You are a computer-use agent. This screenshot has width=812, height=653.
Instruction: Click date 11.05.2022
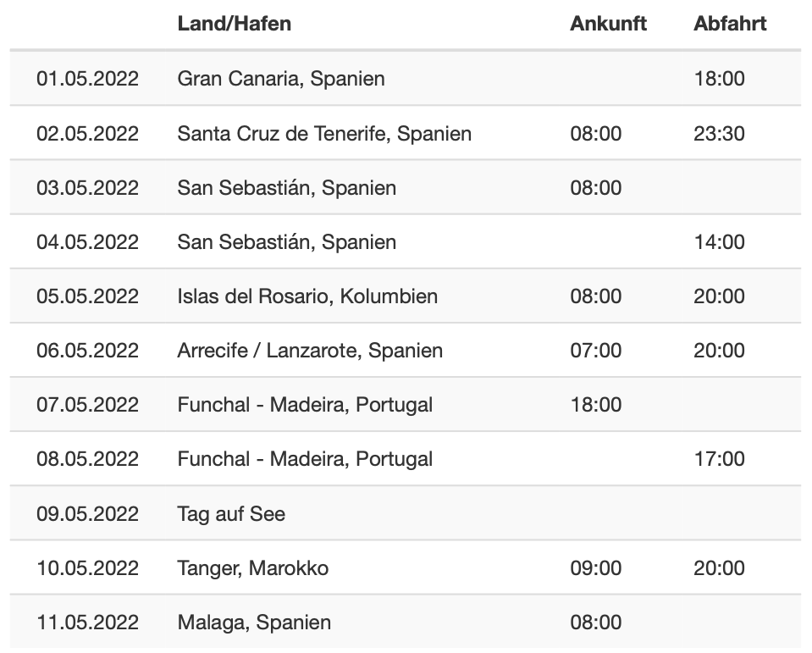point(87,623)
